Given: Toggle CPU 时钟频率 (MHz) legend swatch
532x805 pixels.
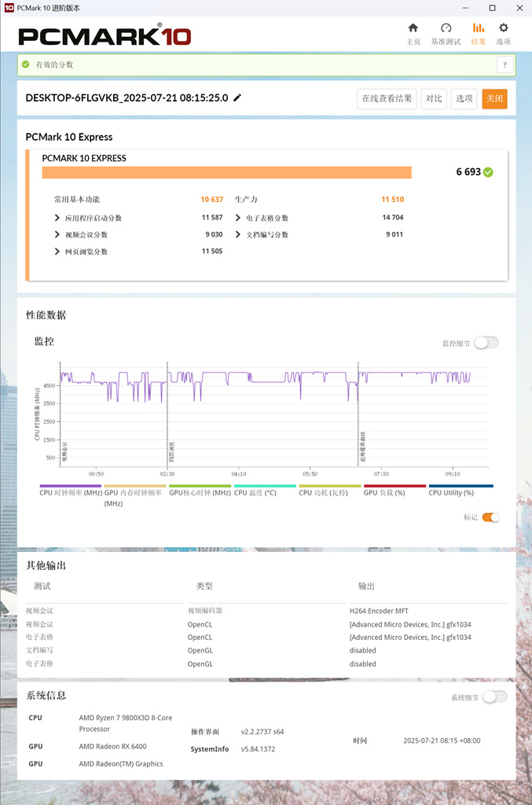Looking at the screenshot, I should point(70,486).
